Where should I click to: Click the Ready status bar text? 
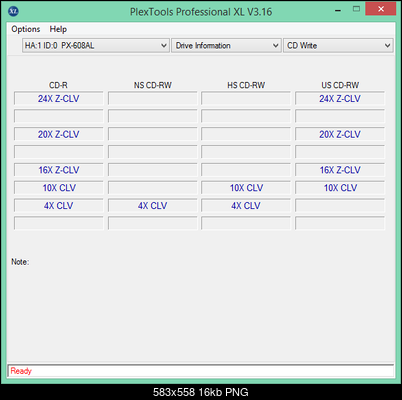coord(21,371)
